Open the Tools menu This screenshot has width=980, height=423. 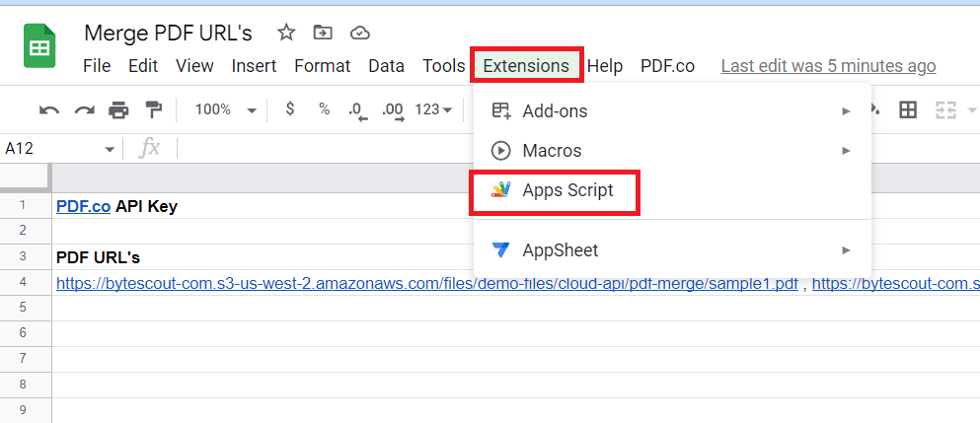[444, 66]
